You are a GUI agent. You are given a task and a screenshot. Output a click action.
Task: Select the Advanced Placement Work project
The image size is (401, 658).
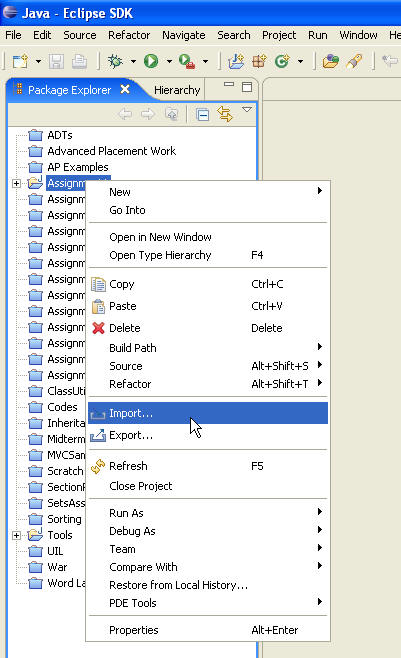coord(112,151)
